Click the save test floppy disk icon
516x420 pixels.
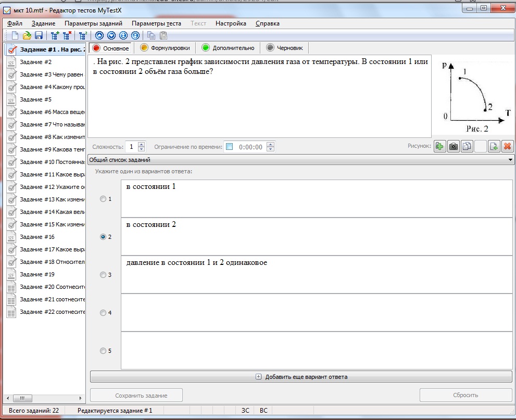39,35
